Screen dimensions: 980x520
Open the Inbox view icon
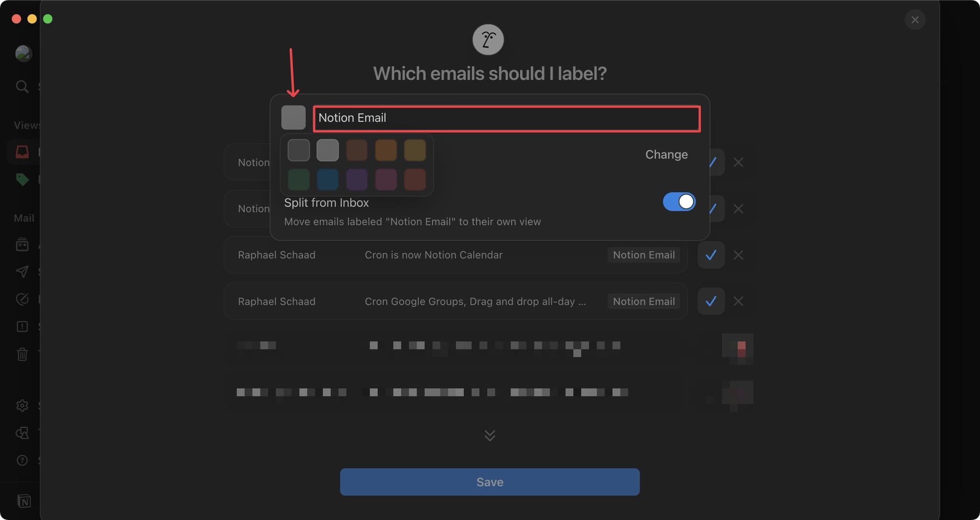click(x=22, y=152)
